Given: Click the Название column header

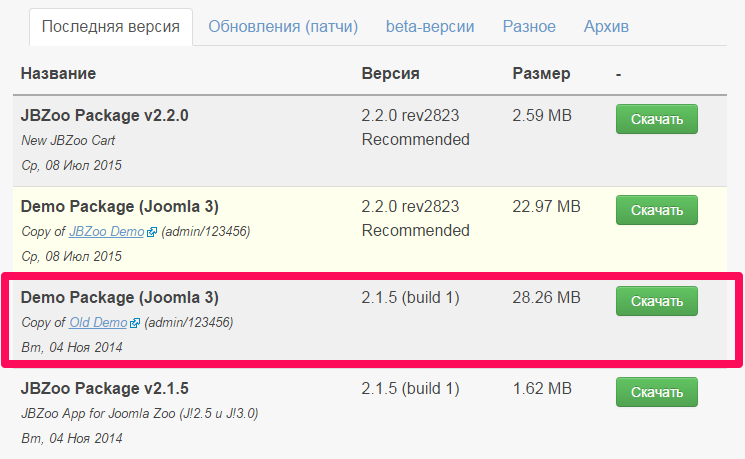Looking at the screenshot, I should tap(58, 74).
